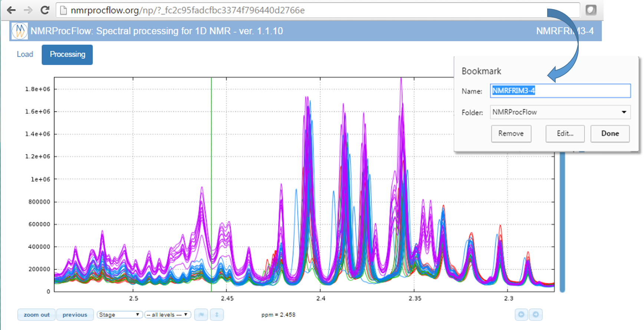Select the Processing tab
The image size is (644, 330).
(x=67, y=55)
